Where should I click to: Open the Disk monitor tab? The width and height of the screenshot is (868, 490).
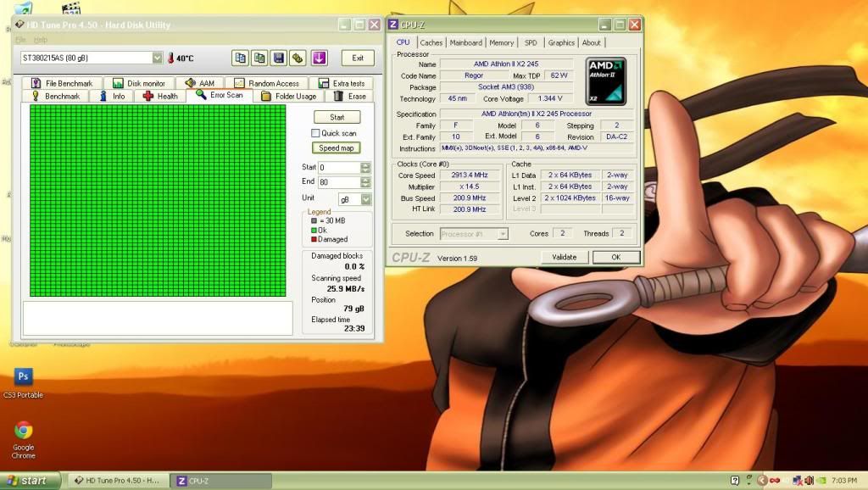tap(139, 83)
